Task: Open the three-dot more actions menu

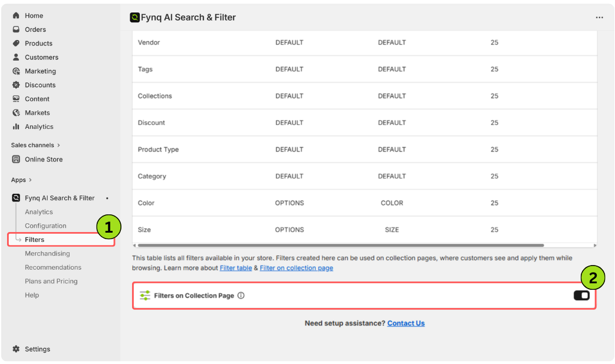Action: 599,18
